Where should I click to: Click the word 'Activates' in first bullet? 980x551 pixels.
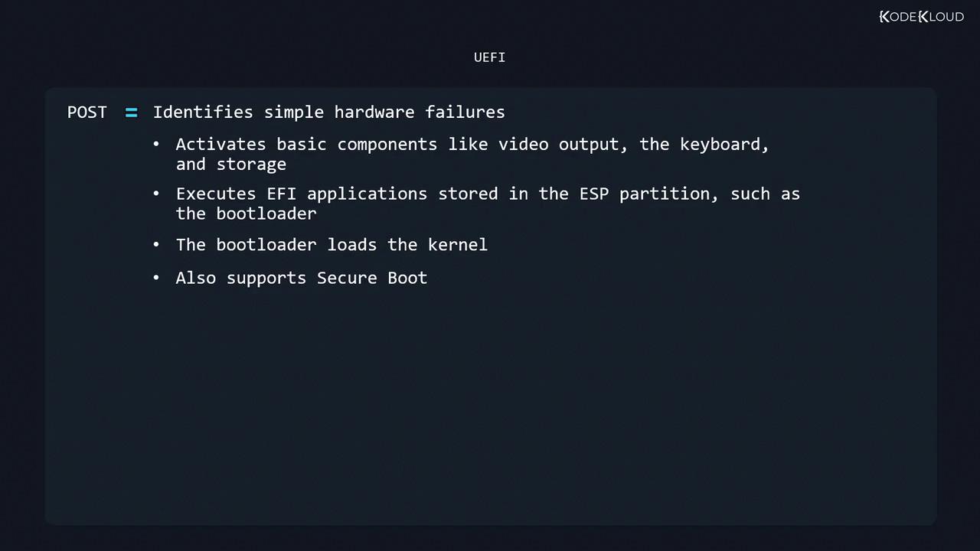pos(220,145)
